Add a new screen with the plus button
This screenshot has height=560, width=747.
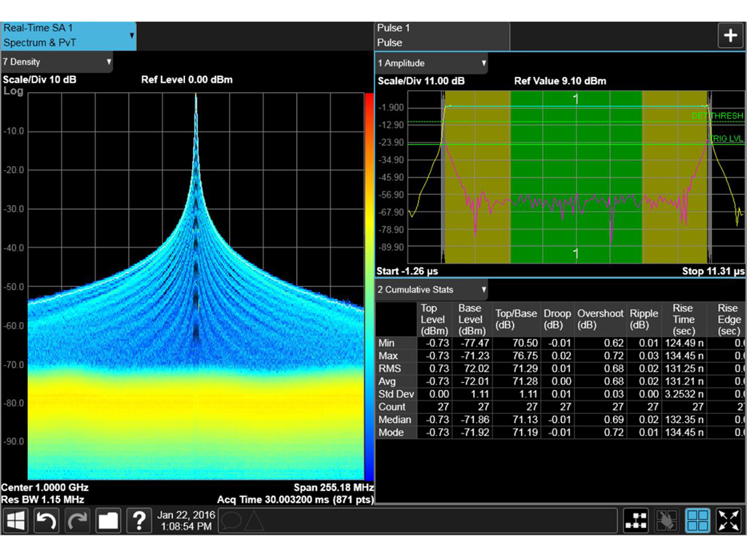730,36
